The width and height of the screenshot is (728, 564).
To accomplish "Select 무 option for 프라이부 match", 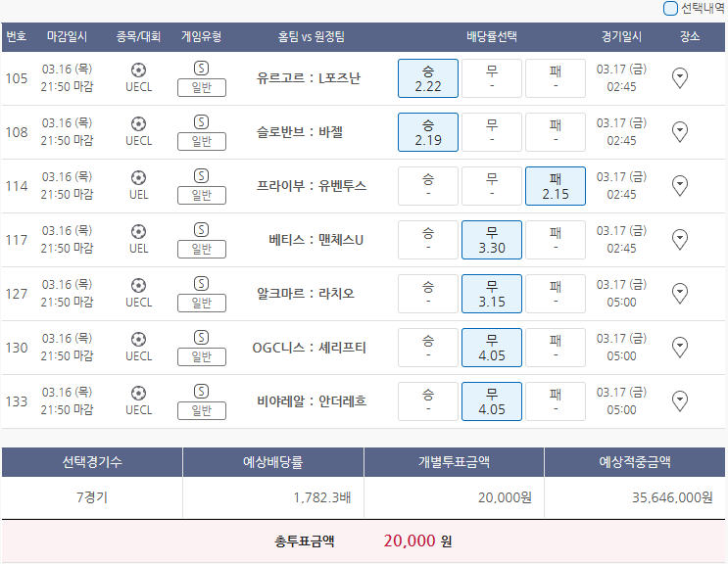I will pos(492,186).
